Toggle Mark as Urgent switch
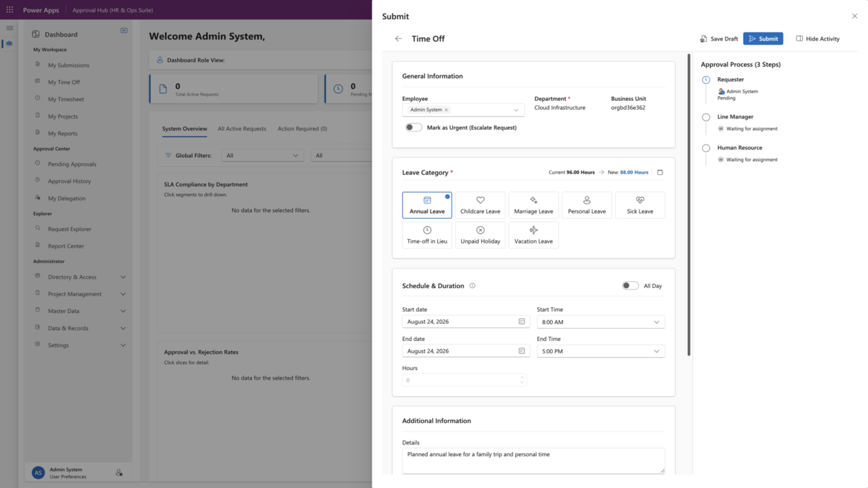The width and height of the screenshot is (868, 488). 414,127
